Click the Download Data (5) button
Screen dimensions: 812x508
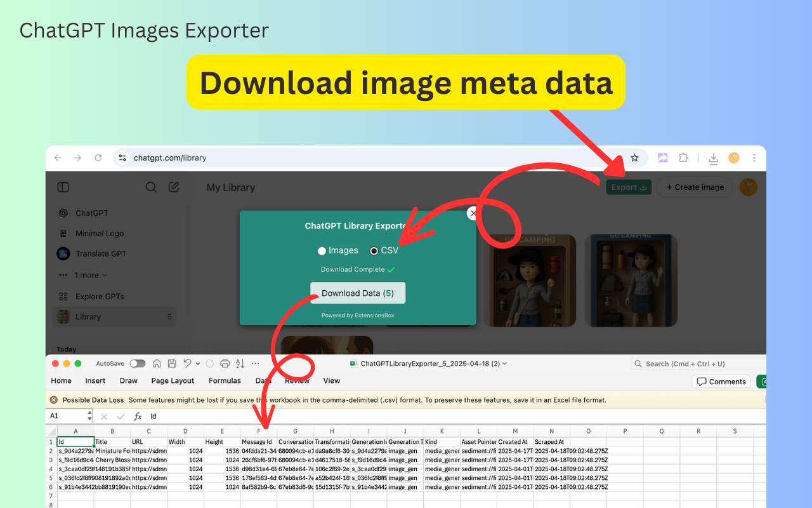point(358,293)
